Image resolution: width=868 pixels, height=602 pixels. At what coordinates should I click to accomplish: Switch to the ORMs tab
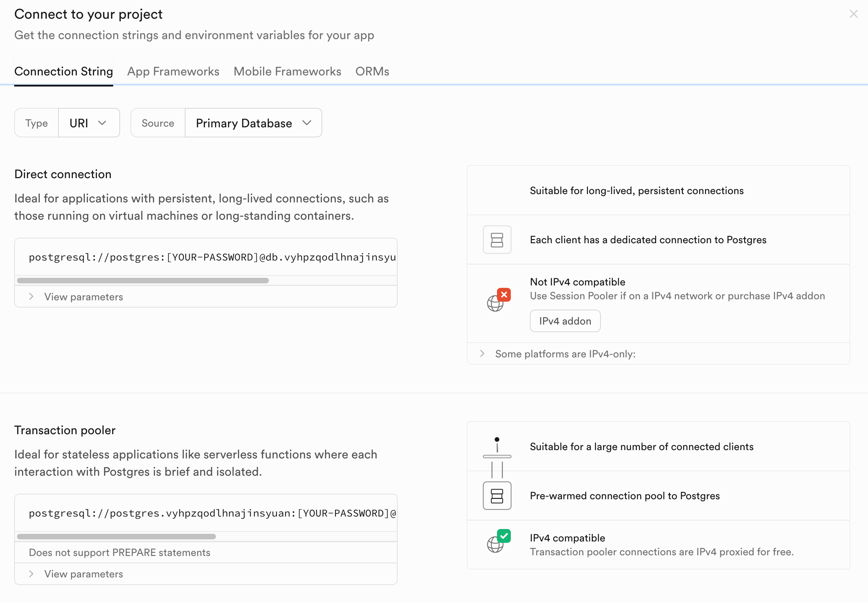click(371, 71)
